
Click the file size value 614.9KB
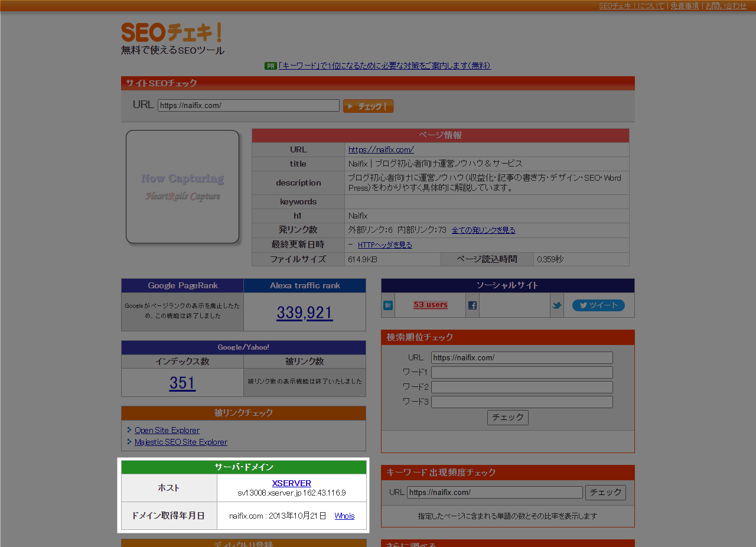tap(363, 259)
